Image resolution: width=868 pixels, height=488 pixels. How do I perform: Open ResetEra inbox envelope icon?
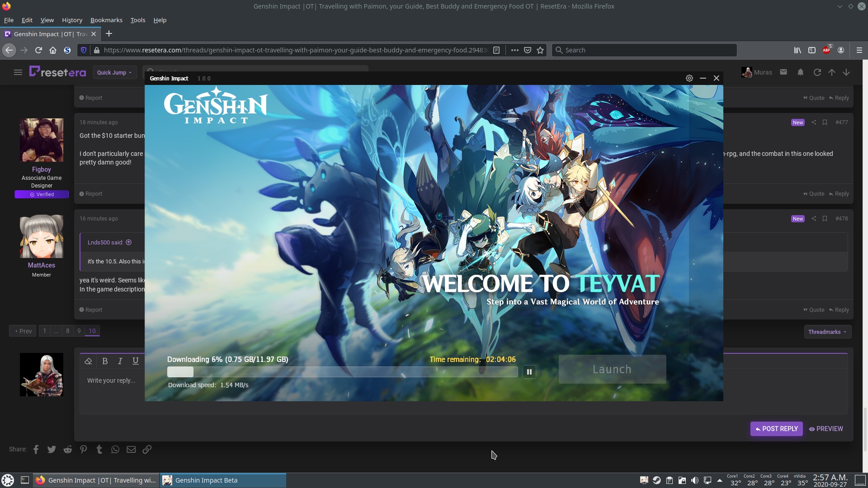[783, 72]
